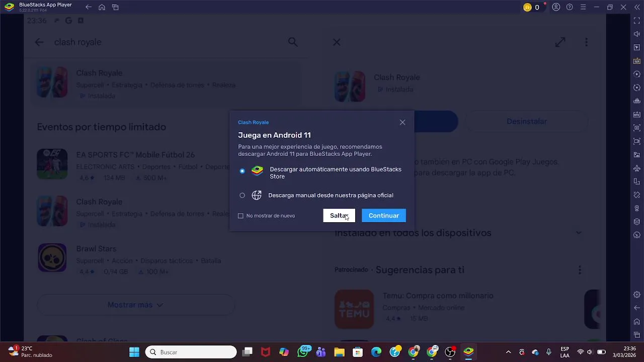
Task: Click the Play Store search back arrow
Action: pos(39,42)
